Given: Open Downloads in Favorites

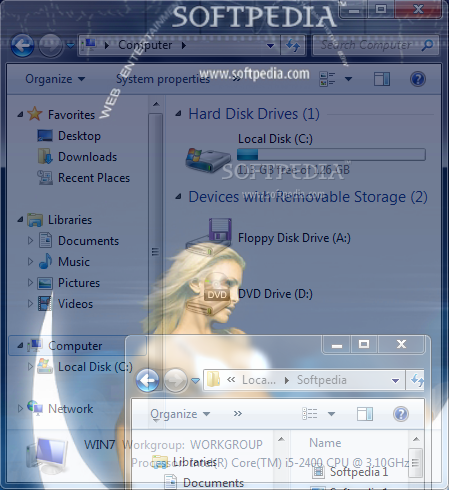Looking at the screenshot, I should coord(87,157).
